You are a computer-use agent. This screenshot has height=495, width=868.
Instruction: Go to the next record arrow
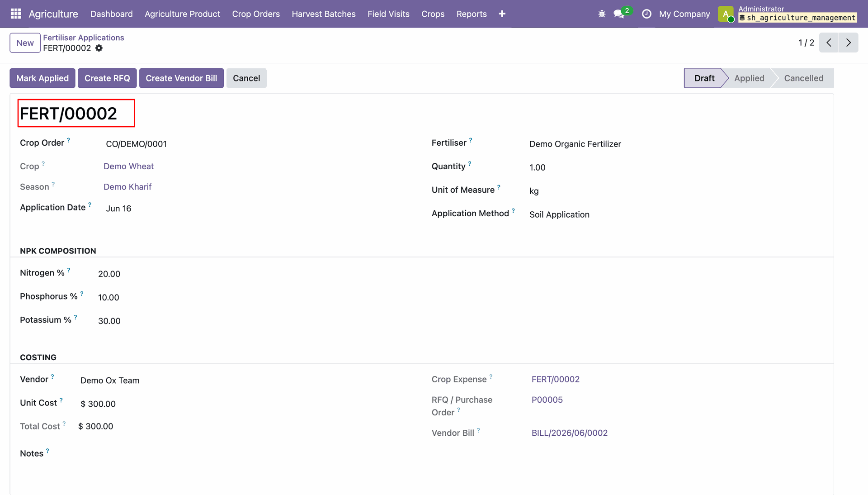point(849,43)
